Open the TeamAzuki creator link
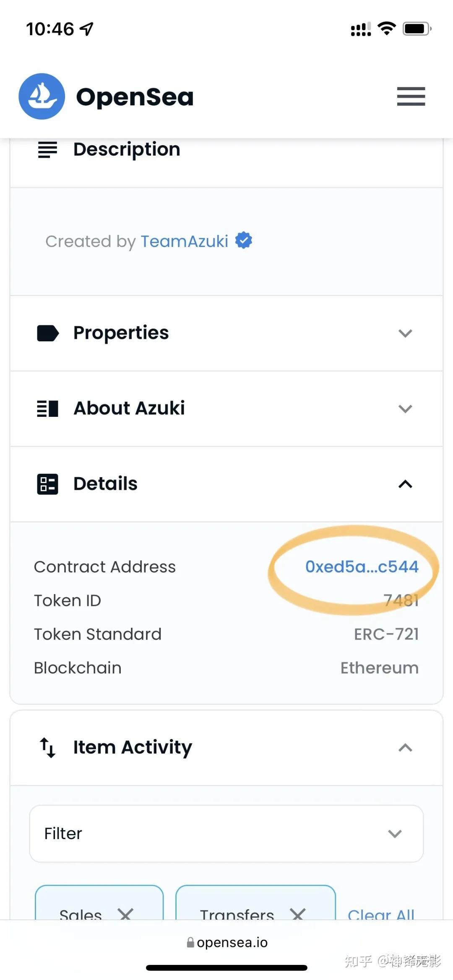 coord(184,242)
